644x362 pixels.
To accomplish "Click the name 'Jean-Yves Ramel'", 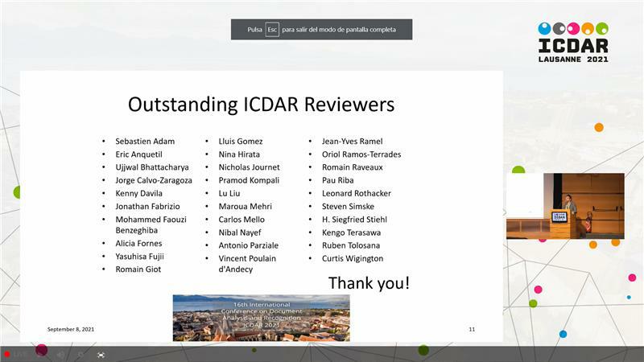I will [x=353, y=142].
